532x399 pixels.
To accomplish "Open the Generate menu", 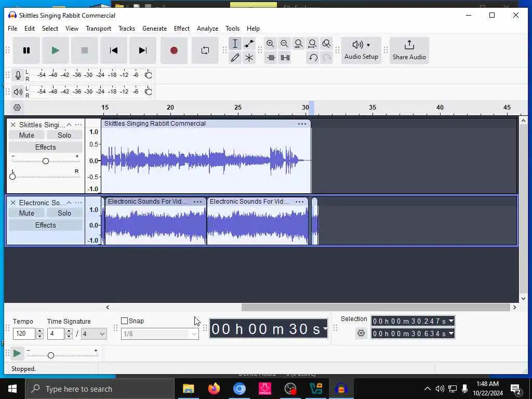I will pos(154,29).
